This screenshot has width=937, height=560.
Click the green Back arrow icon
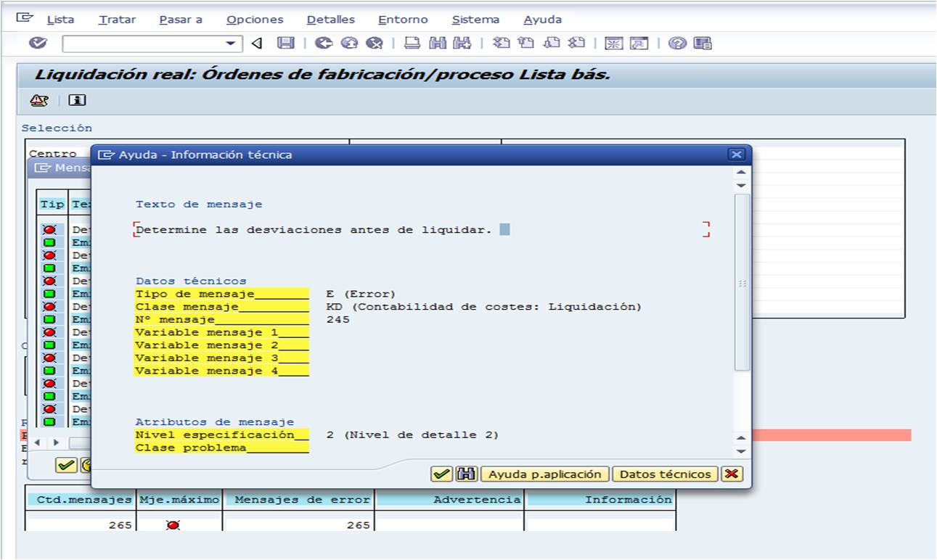pos(324,44)
